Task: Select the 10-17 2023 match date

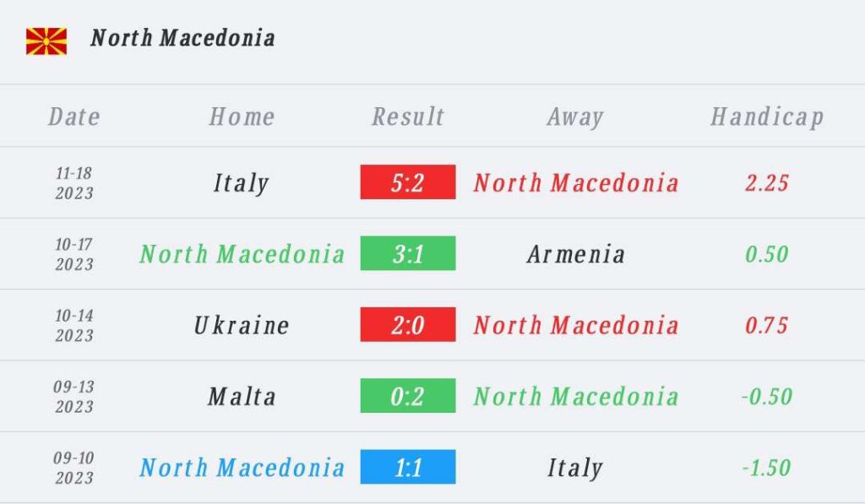Action: click(x=74, y=254)
